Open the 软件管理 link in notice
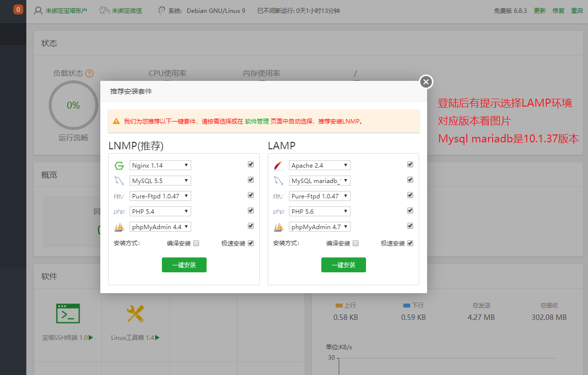The width and height of the screenshot is (588, 375). 257,122
